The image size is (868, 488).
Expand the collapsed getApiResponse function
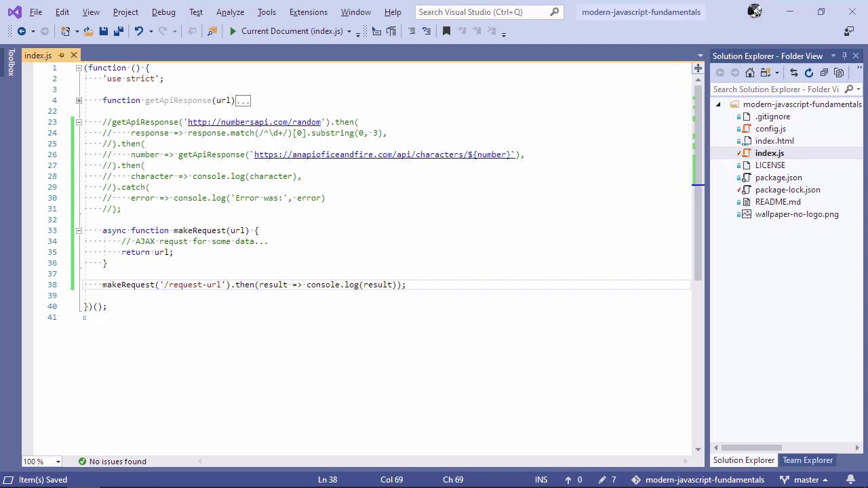79,100
